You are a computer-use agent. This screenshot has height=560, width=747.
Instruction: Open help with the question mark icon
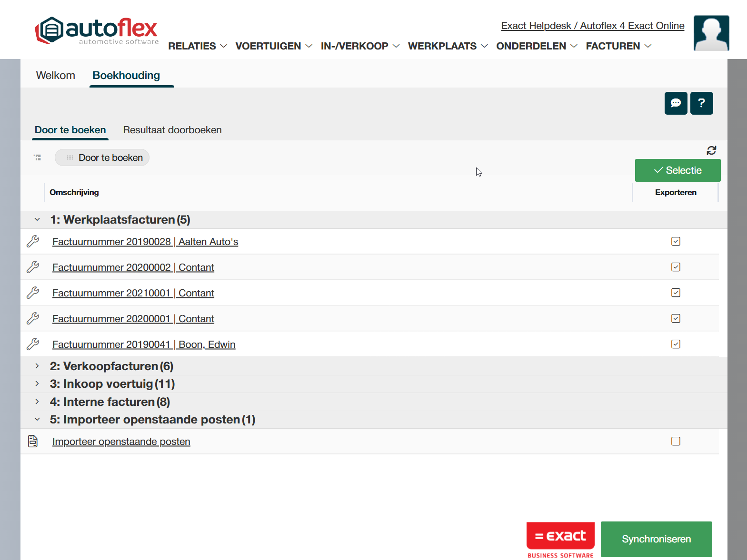point(701,103)
